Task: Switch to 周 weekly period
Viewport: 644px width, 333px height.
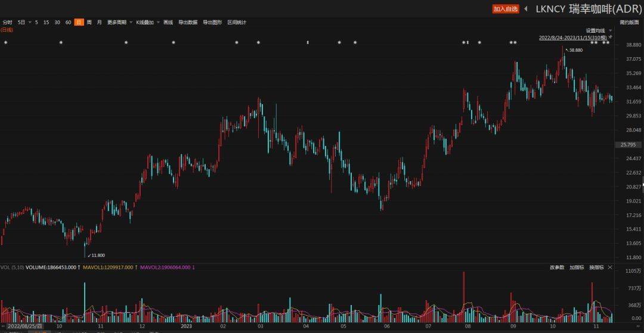Action: [89, 22]
